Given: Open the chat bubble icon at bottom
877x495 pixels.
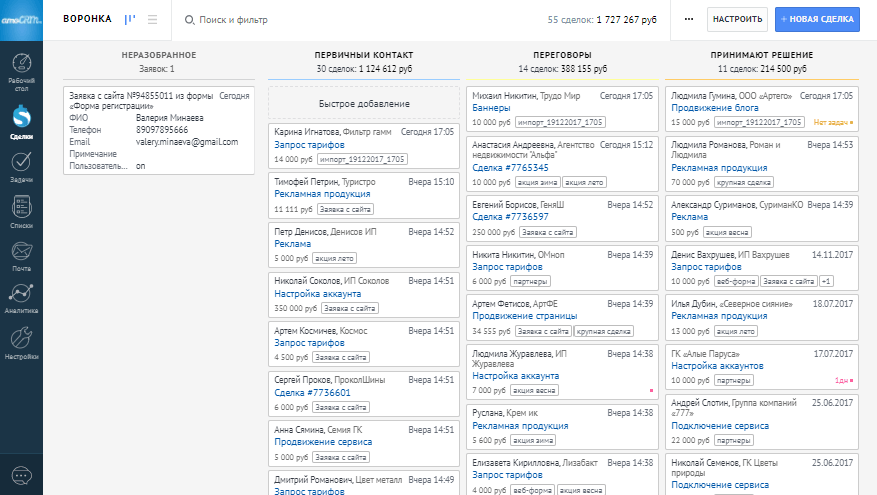Looking at the screenshot, I should click(21, 474).
